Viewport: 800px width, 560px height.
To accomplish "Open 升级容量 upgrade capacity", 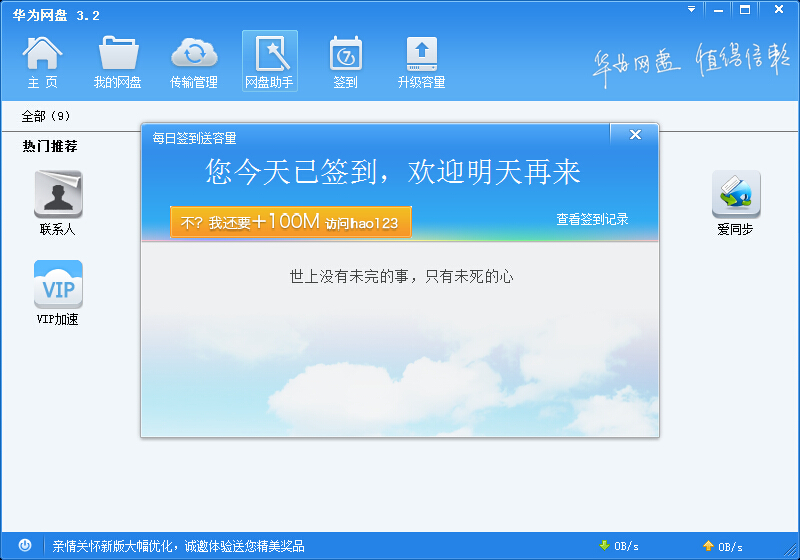I will pos(421,62).
